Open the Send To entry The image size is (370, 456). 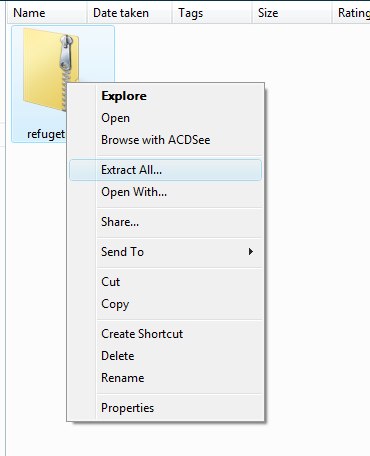[165, 252]
